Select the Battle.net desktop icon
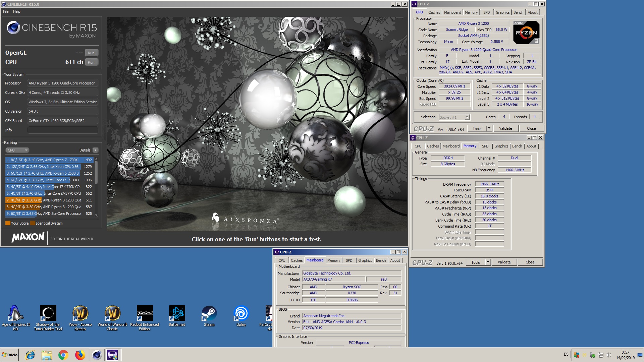The width and height of the screenshot is (644, 362). click(177, 316)
